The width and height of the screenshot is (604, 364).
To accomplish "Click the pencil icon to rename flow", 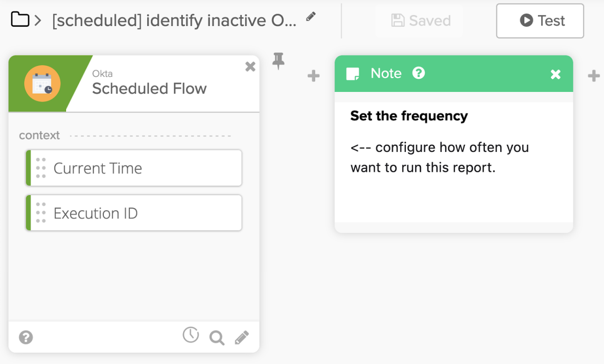I will point(310,17).
